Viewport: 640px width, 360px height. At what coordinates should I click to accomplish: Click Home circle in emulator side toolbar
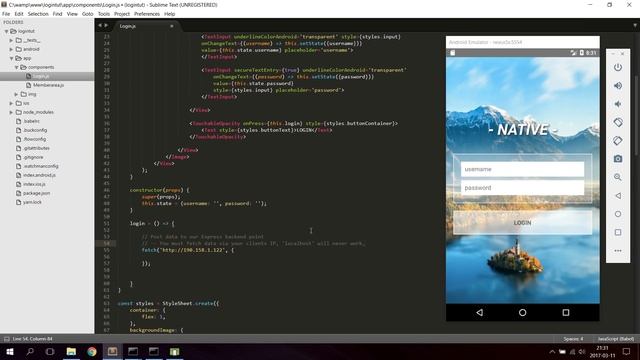618,214
